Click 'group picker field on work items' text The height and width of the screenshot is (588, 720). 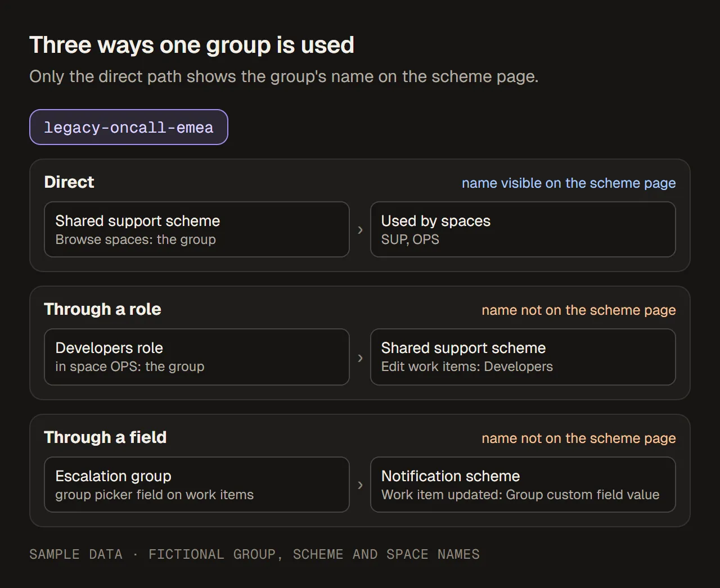155,495
